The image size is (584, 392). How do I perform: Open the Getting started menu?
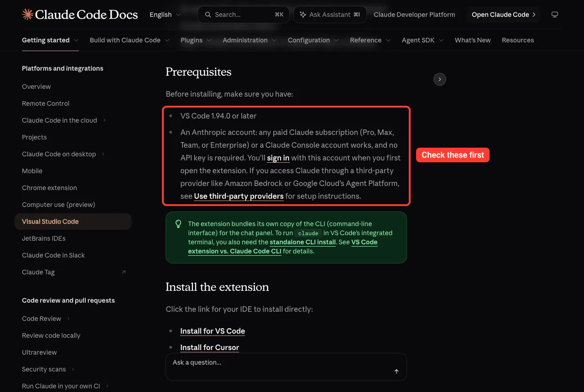(x=50, y=40)
